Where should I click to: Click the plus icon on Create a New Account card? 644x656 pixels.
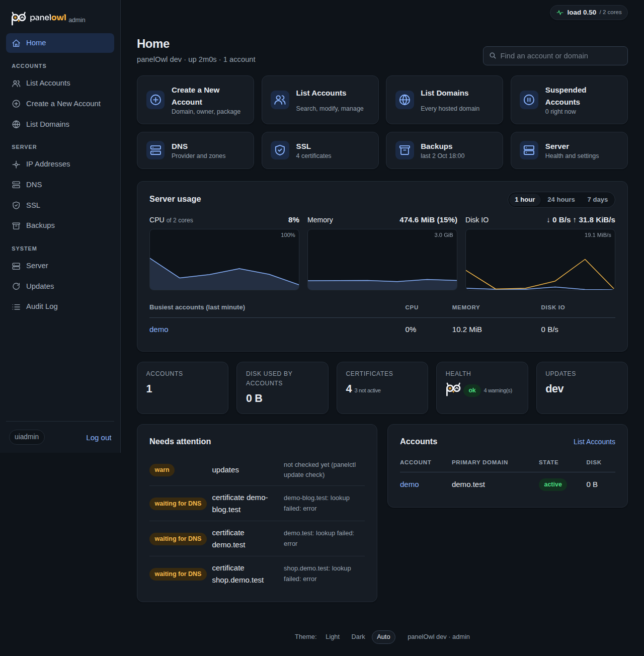[155, 100]
